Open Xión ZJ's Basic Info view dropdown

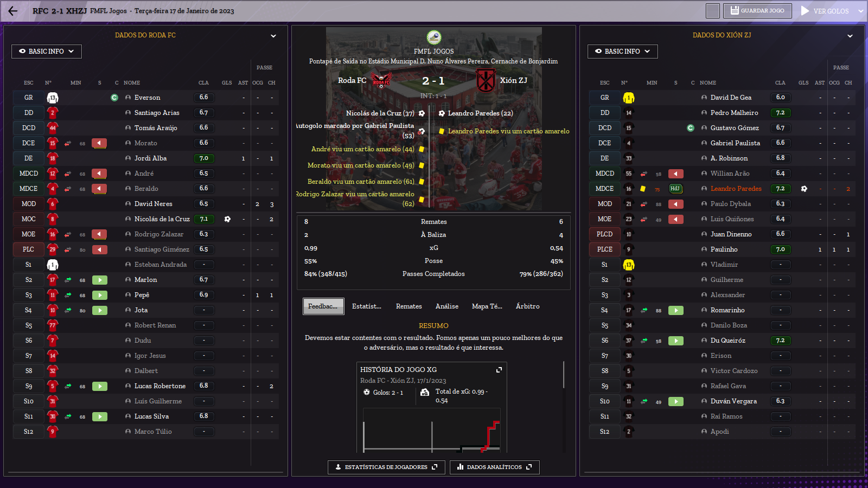[622, 52]
